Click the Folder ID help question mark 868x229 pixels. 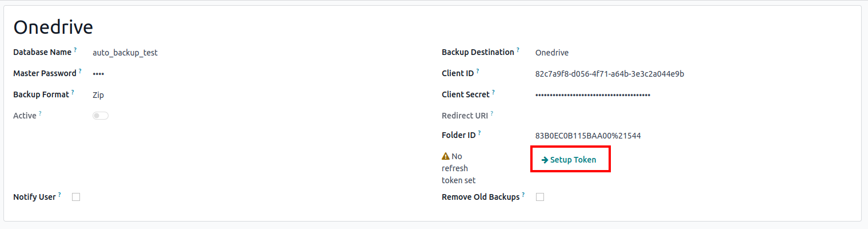pos(479,133)
